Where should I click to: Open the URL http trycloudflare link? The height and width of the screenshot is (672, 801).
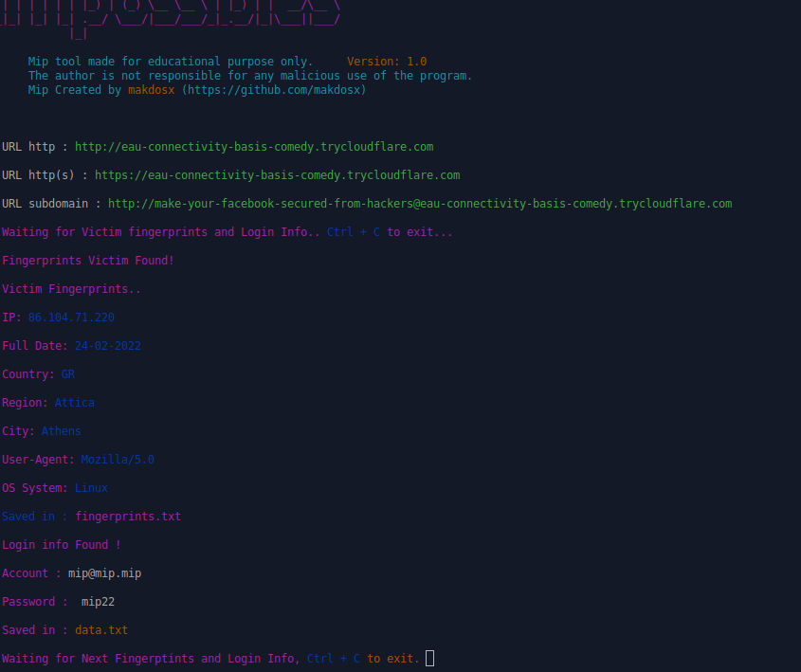254,147
